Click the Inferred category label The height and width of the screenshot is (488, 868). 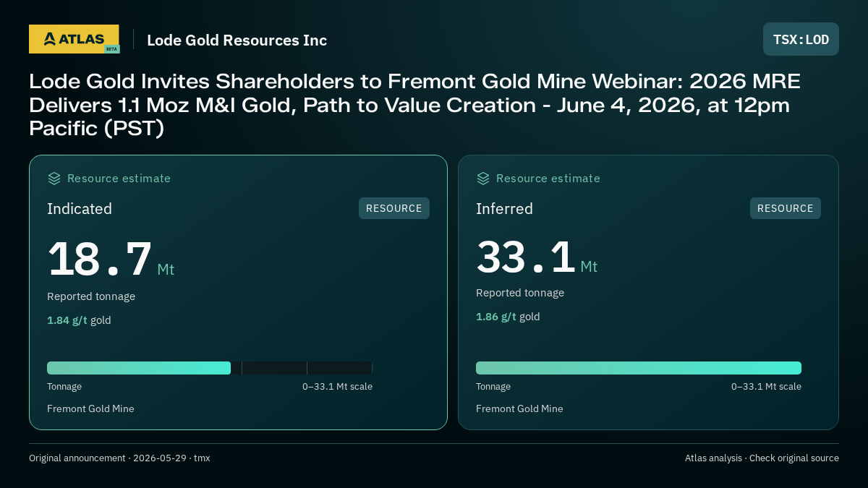[x=504, y=209]
